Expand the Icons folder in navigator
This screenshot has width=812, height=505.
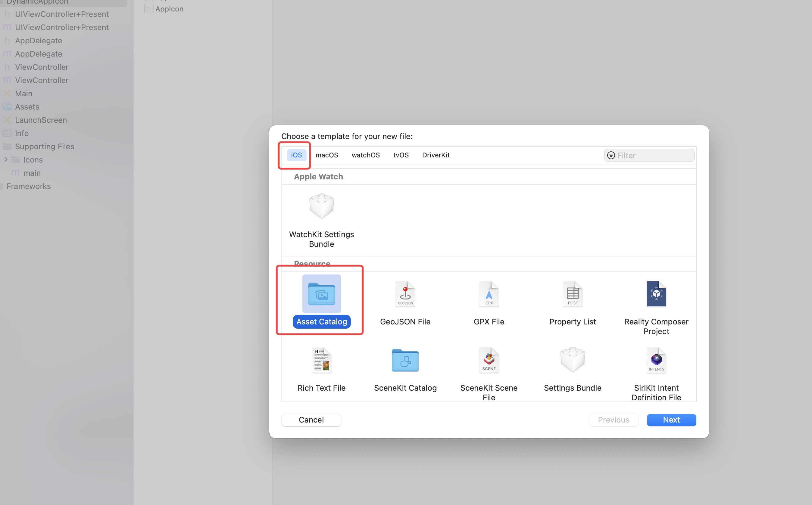coord(6,160)
